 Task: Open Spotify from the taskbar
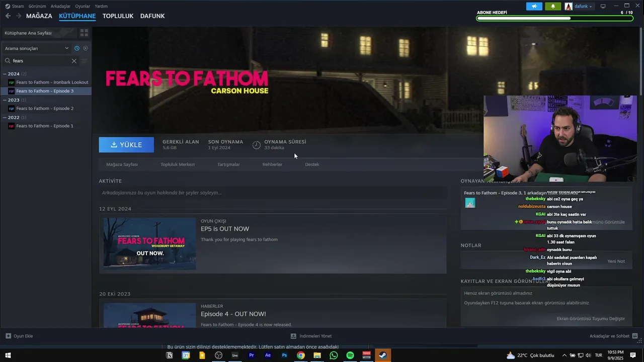(350, 355)
